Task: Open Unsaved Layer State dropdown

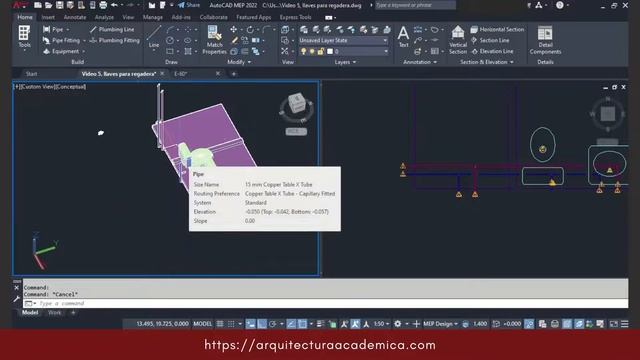Action: coord(343,40)
